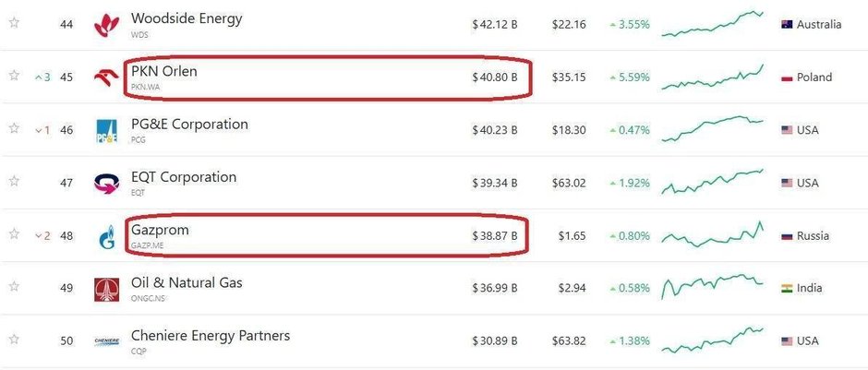The width and height of the screenshot is (868, 370).
Task: Click the EQT Corporation logo icon
Action: [106, 185]
